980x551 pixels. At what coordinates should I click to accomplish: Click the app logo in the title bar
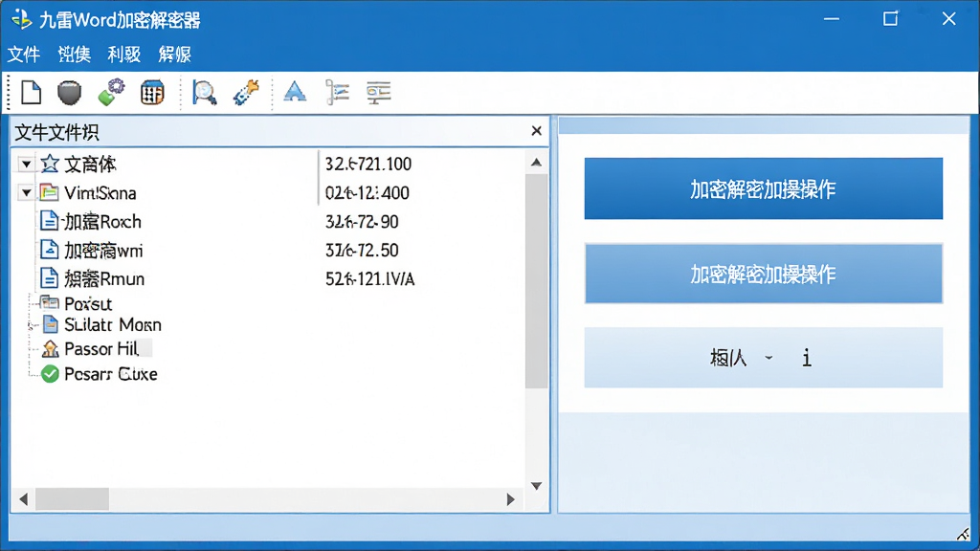click(x=22, y=19)
